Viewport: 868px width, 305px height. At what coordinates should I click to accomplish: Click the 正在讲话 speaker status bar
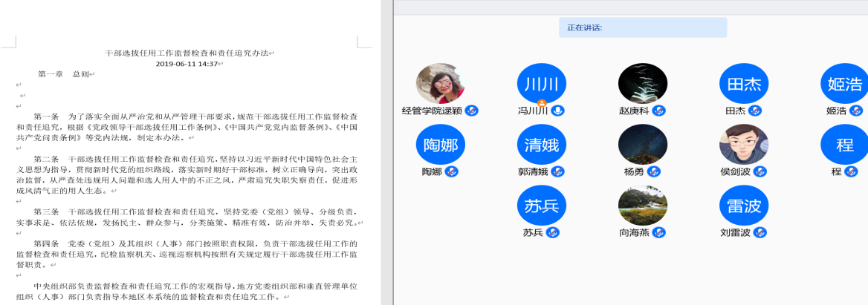click(642, 27)
